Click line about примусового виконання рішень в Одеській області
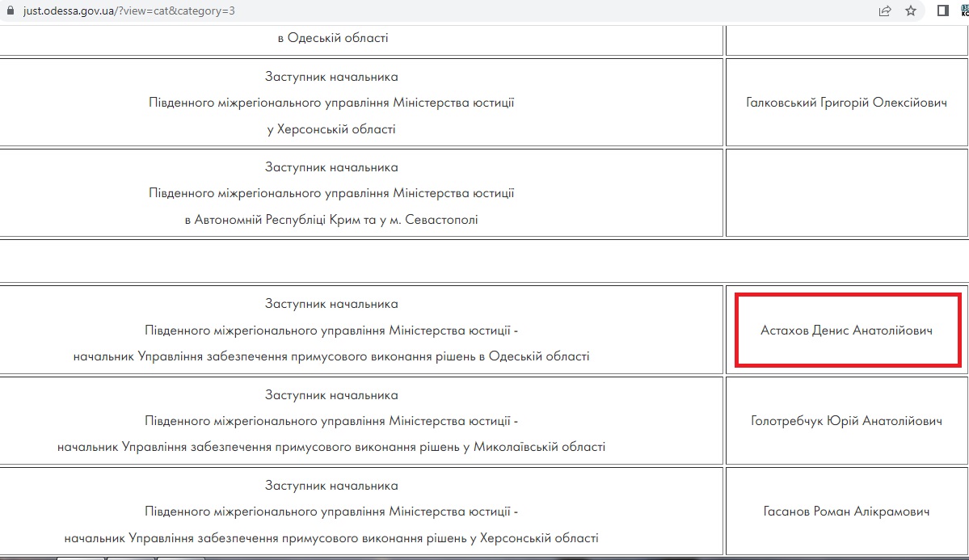969x560 pixels. coord(331,356)
